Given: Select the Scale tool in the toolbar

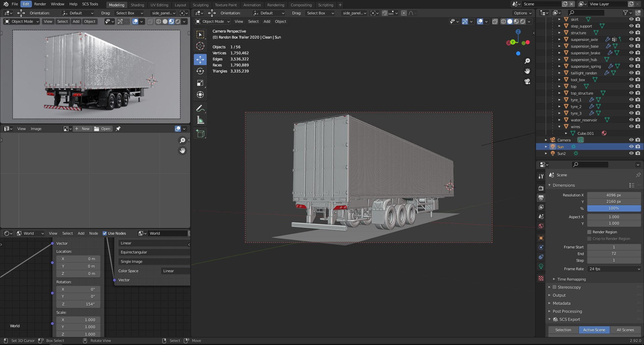Looking at the screenshot, I should tap(200, 83).
